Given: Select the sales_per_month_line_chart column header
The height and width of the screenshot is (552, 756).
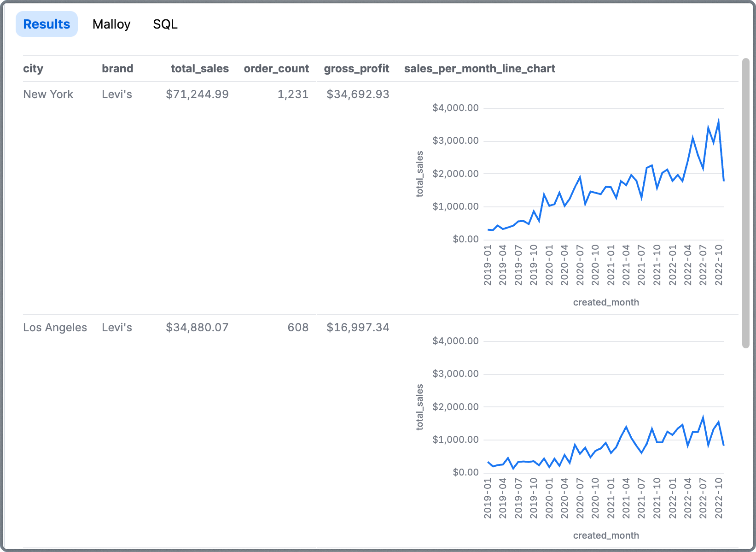Looking at the screenshot, I should [x=480, y=69].
